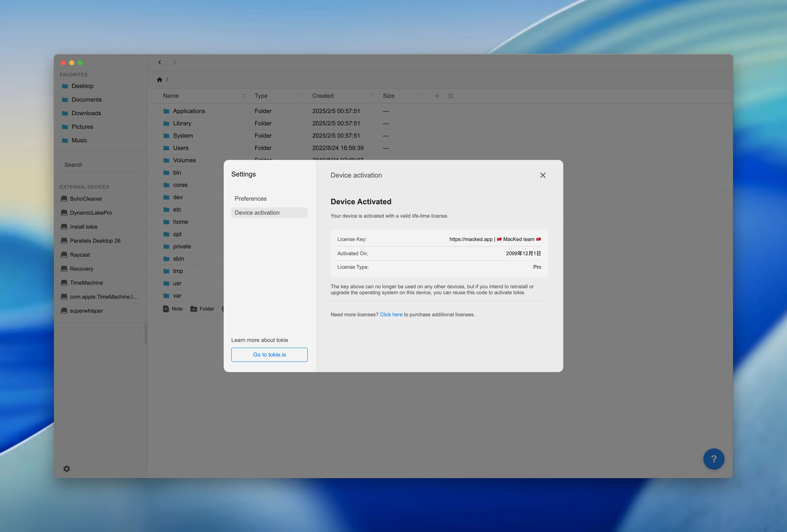Click the sidebar Search field
The width and height of the screenshot is (787, 532).
[100, 165]
